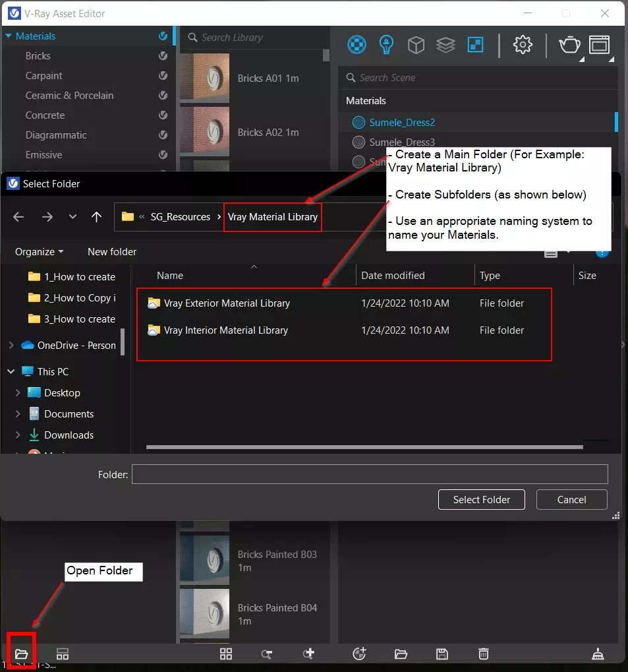Show the frame buffer window icon
The height and width of the screenshot is (672, 628).
coord(599,45)
